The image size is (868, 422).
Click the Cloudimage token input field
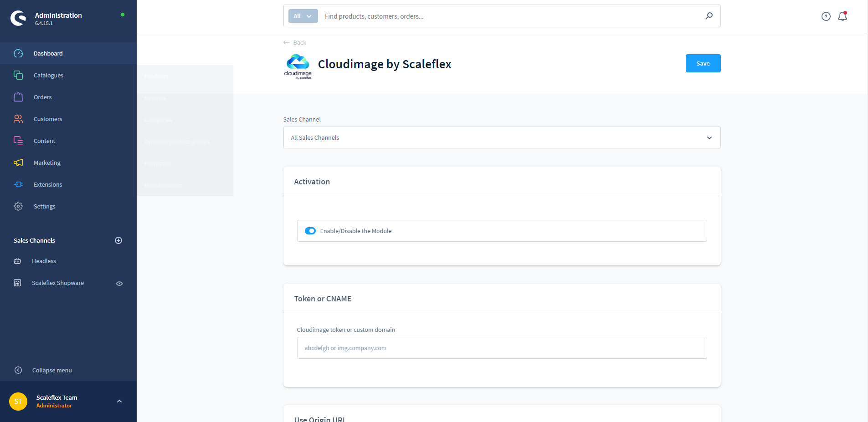pyautogui.click(x=502, y=348)
